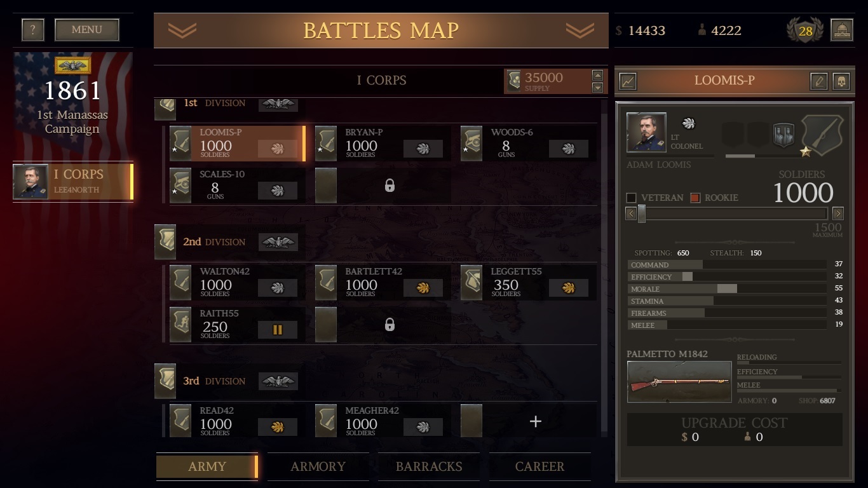Open the Barracks tab

point(429,466)
